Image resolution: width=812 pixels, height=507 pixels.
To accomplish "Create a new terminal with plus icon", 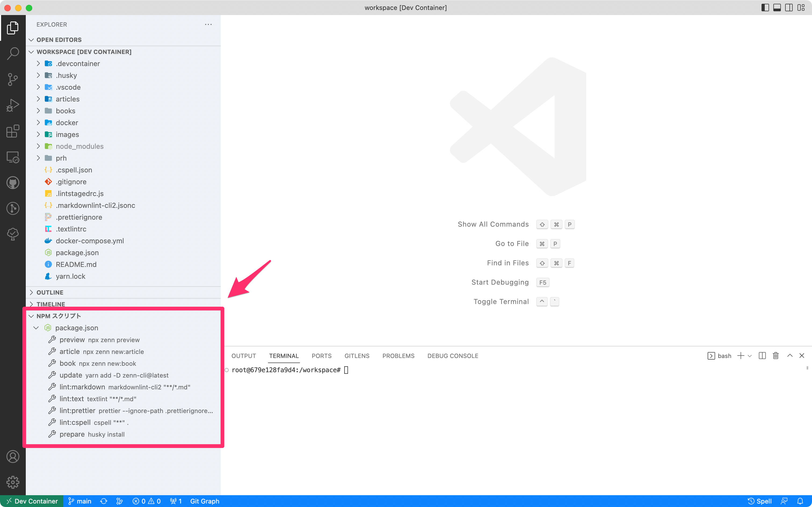I will click(x=741, y=356).
